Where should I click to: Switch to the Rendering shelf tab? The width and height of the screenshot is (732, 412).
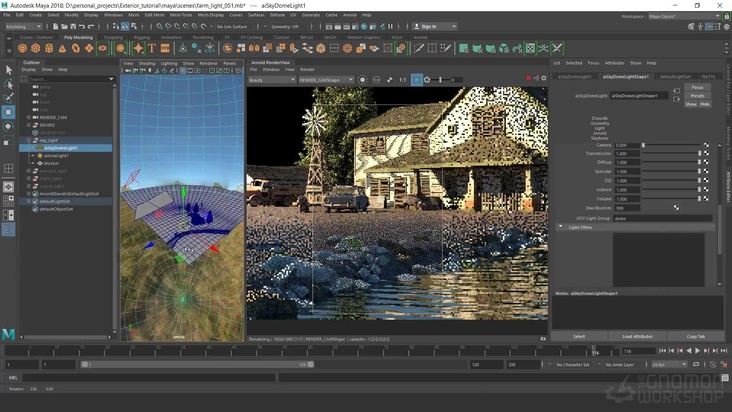click(x=203, y=37)
